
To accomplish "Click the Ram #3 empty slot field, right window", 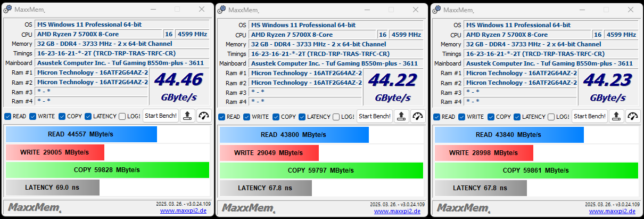I will pyautogui.click(x=521, y=92).
